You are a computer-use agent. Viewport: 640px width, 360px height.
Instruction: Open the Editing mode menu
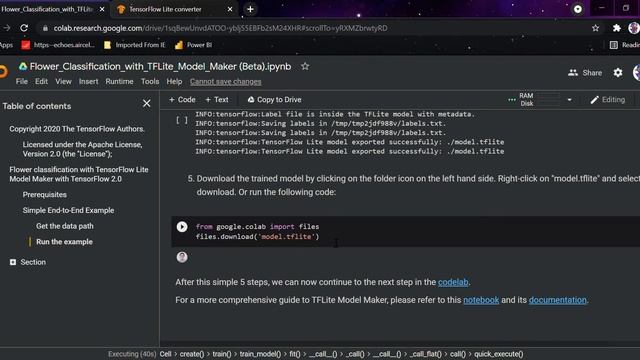coord(607,100)
